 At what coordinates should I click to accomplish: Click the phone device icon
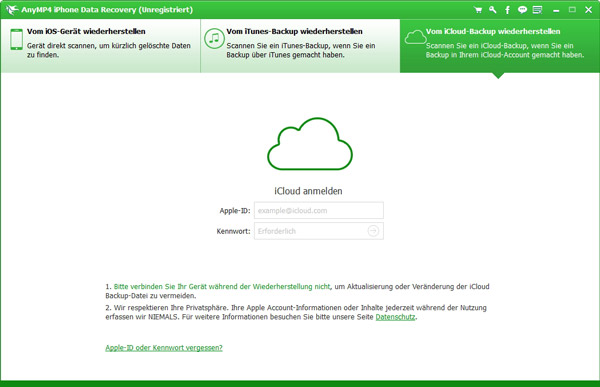(16, 39)
